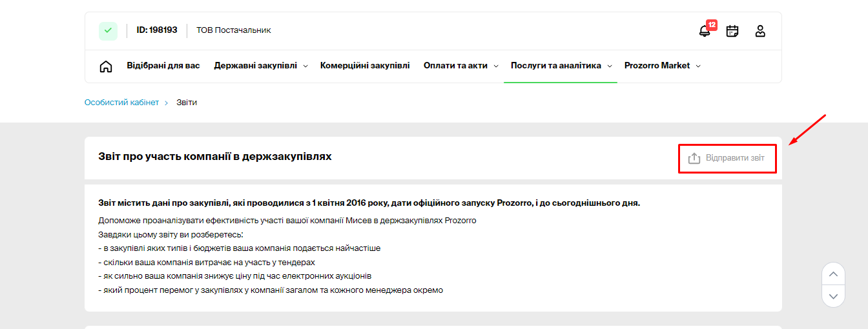The height and width of the screenshot is (329, 868).
Task: Click the red notification count badge
Action: tap(712, 25)
